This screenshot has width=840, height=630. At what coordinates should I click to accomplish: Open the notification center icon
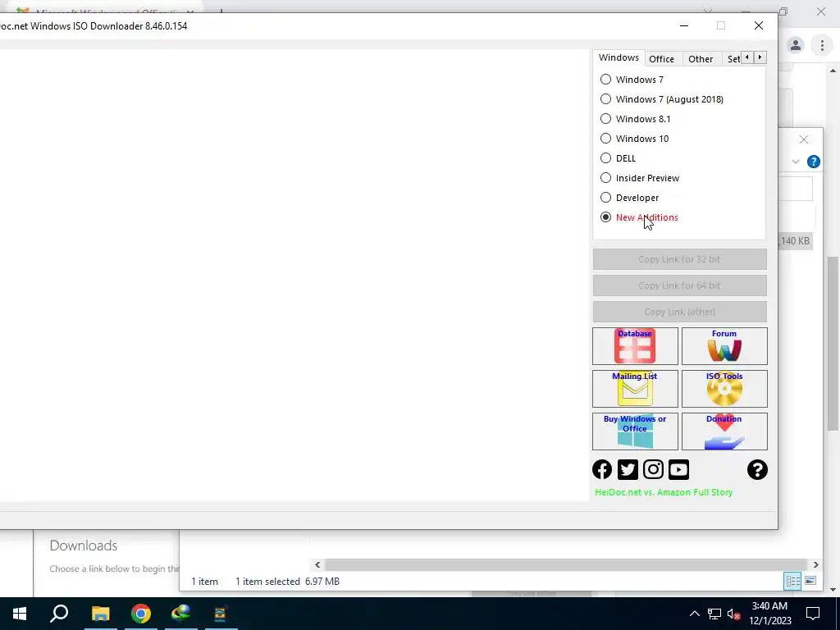pos(813,614)
